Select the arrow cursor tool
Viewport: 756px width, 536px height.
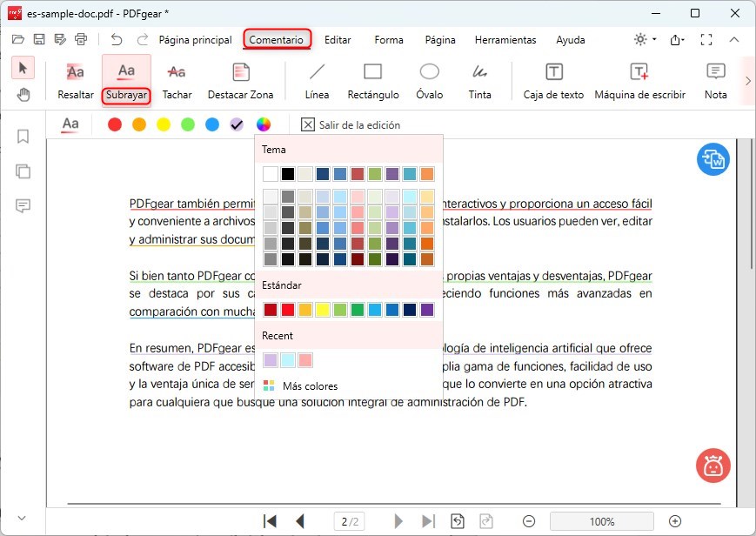click(x=23, y=68)
